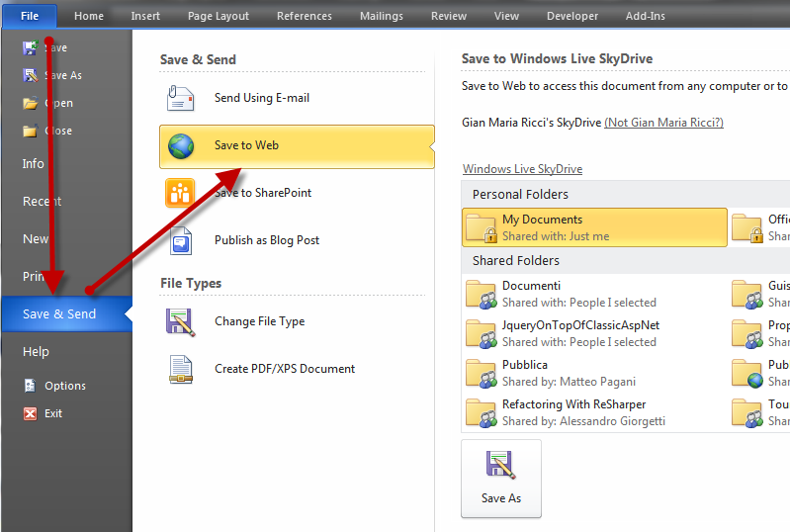Screen dimensions: 790x532
Task: Click the My Documents locked folder icon
Action: (482, 227)
